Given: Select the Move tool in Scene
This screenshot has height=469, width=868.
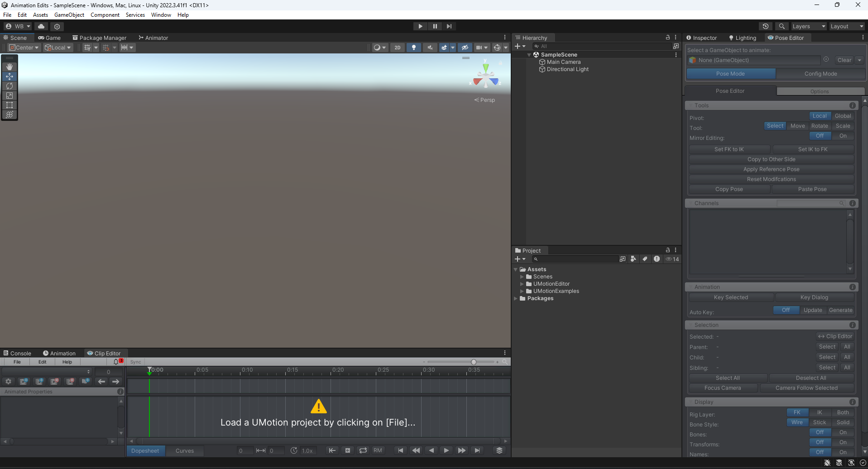Looking at the screenshot, I should click(10, 77).
